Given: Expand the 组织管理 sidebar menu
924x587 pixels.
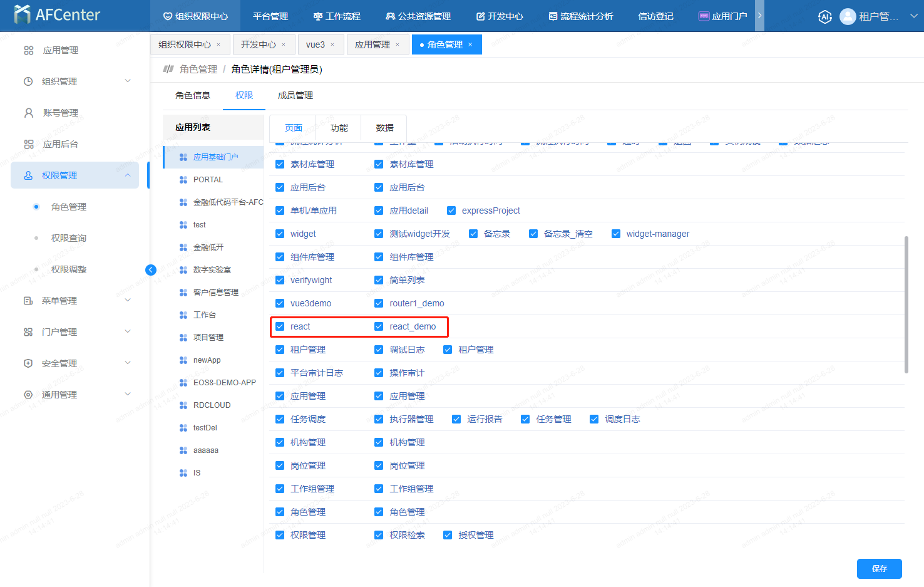Looking at the screenshot, I should [128, 81].
